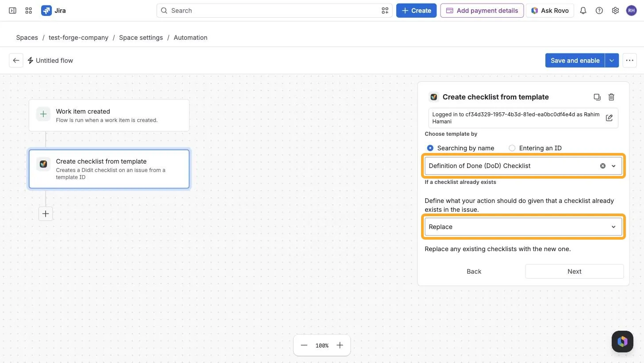Click the Create button
The height and width of the screenshot is (363, 644).
[x=416, y=11]
